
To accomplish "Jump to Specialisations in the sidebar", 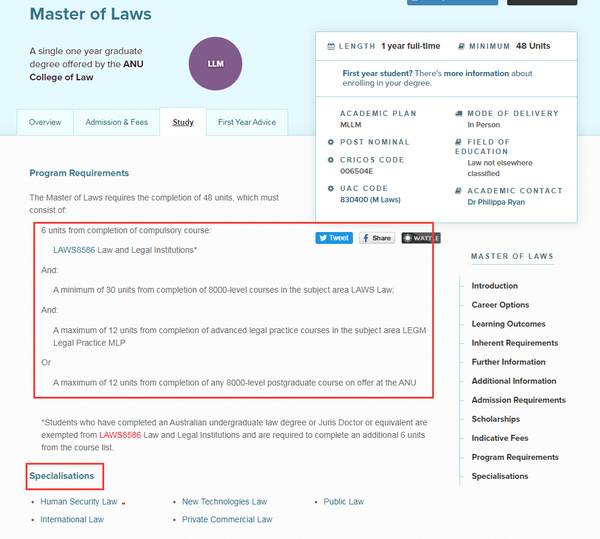I will (x=500, y=476).
